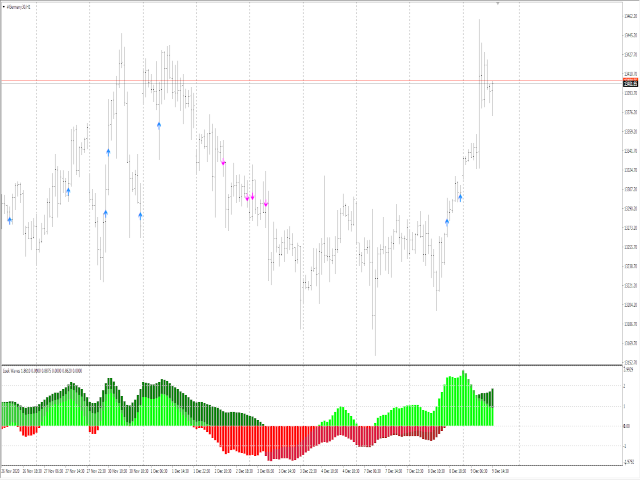Image resolution: width=640 pixels, height=480 pixels.
Task: Select the first magenta down arrow signal
Action: 224,162
